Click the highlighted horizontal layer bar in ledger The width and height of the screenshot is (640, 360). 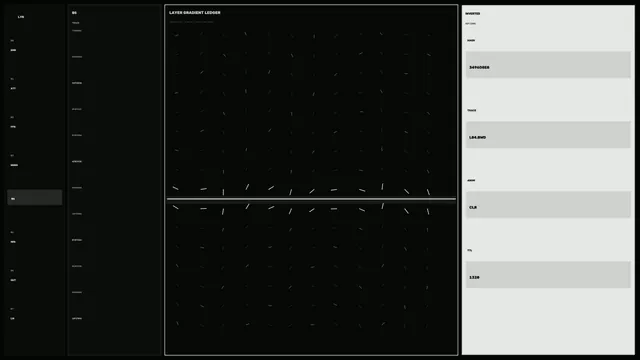(311, 199)
